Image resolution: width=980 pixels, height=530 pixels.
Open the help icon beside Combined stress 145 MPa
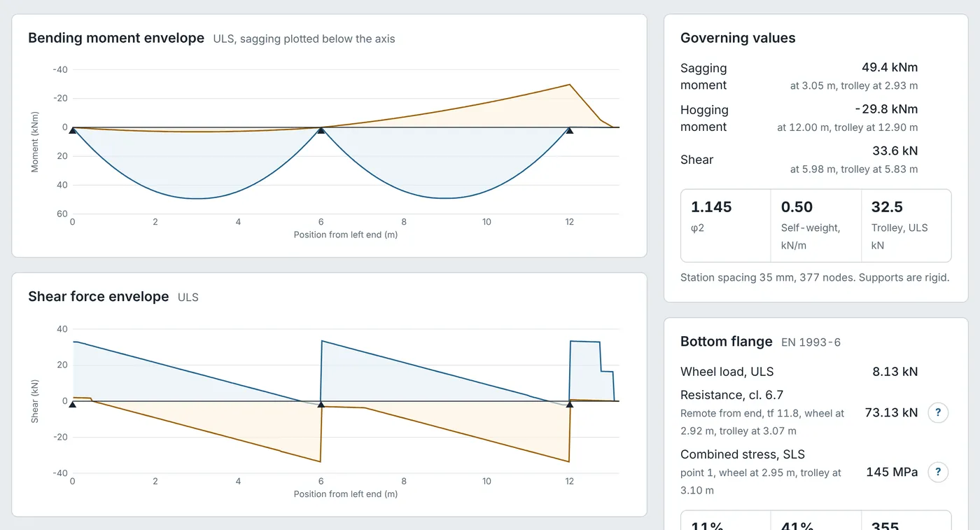tap(938, 472)
